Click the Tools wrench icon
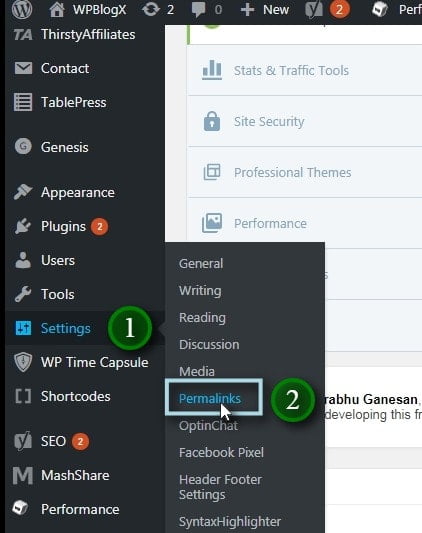 [x=23, y=294]
